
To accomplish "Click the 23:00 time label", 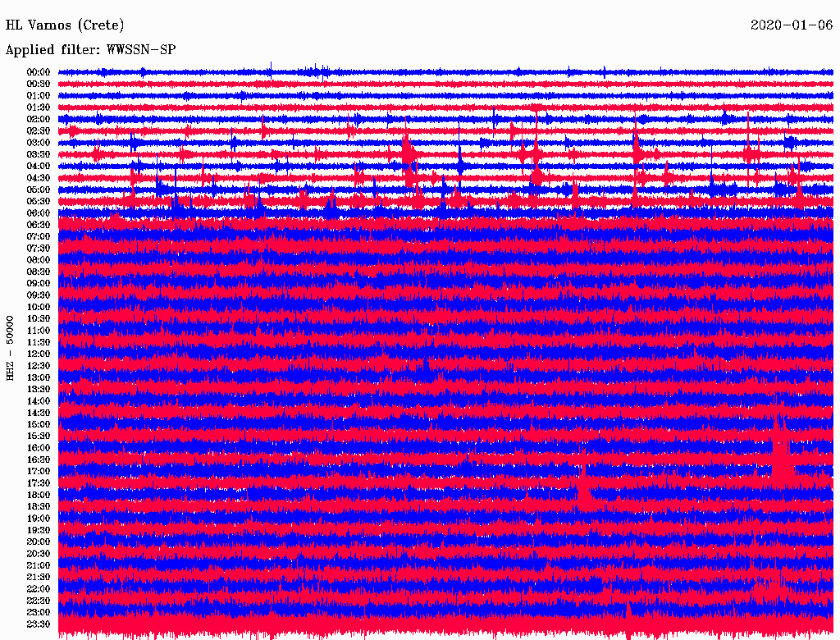I will [x=39, y=612].
